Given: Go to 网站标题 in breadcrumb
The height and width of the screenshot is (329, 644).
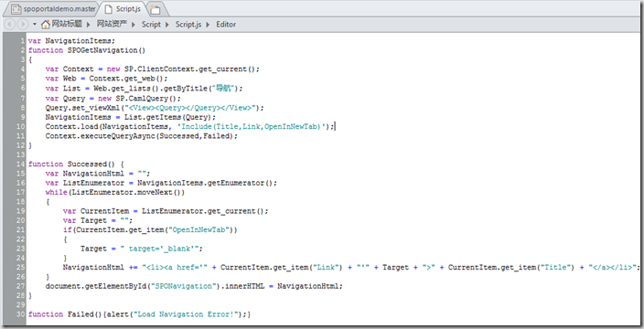Looking at the screenshot, I should pos(67,24).
